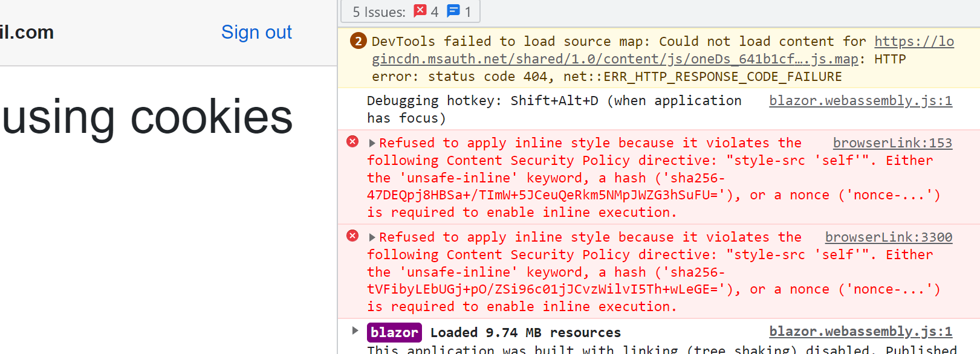
Task: Open blazor.webassembly.js:1 link beside Debugging hotkey message
Action: 860,101
